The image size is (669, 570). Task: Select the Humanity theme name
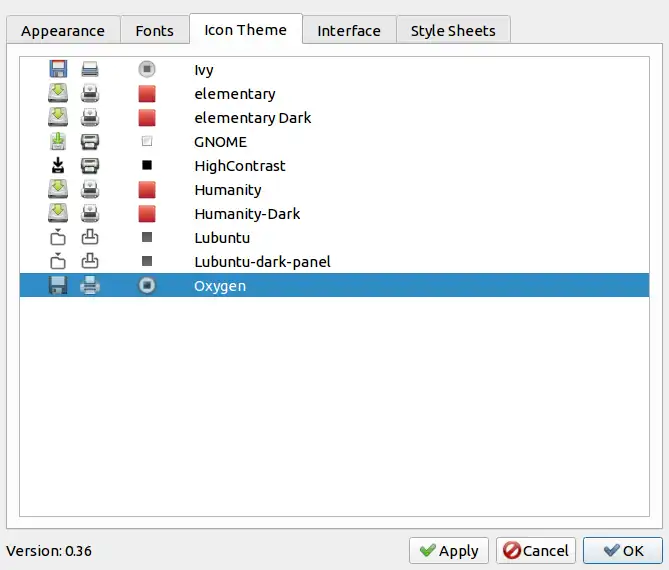pos(228,190)
